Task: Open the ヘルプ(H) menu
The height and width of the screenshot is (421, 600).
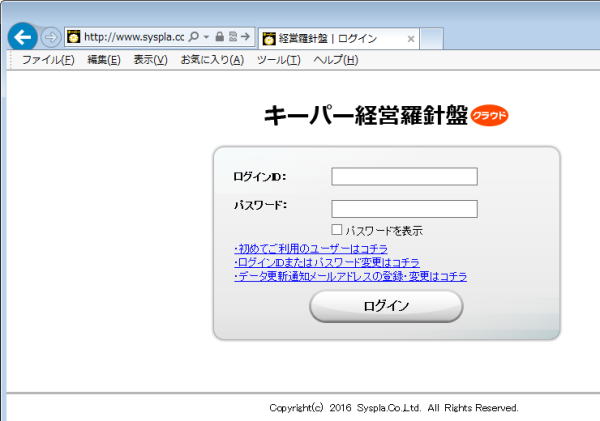Action: point(336,60)
